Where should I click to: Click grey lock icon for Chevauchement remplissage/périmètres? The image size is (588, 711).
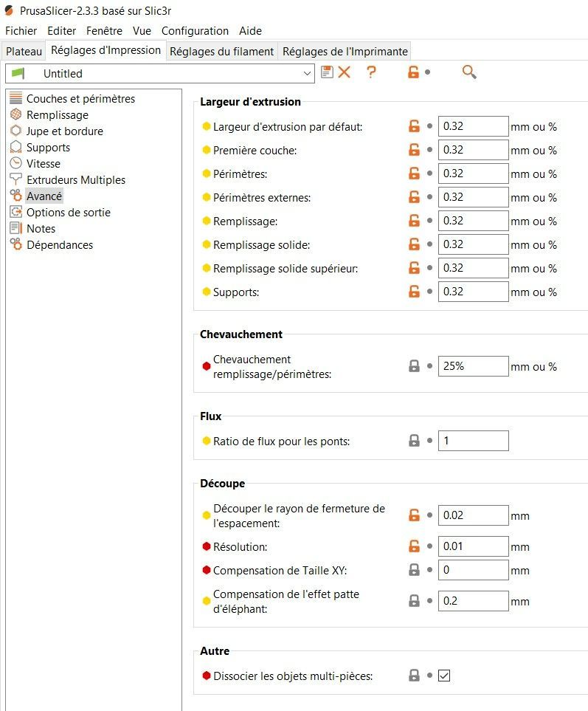(414, 366)
